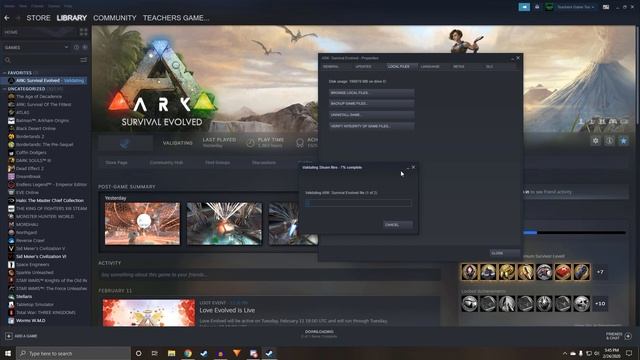This screenshot has width=640, height=360.
Task: Select ARK: Survival Evolved in Favorites
Action: pyautogui.click(x=46, y=80)
